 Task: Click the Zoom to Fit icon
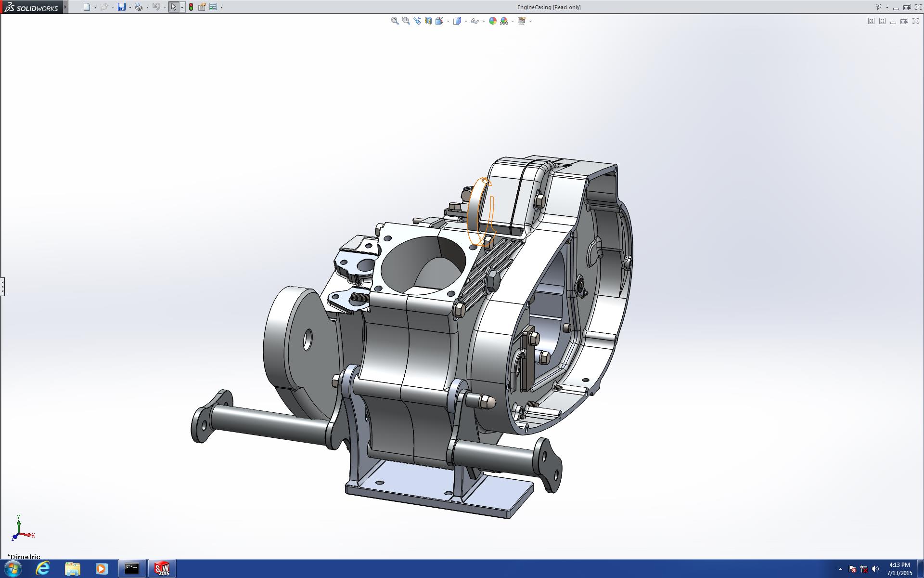click(x=395, y=21)
